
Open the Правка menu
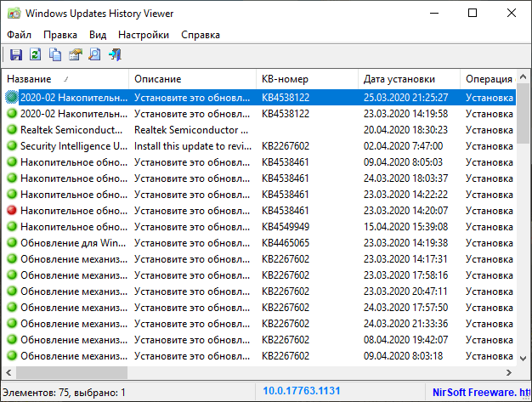point(60,35)
